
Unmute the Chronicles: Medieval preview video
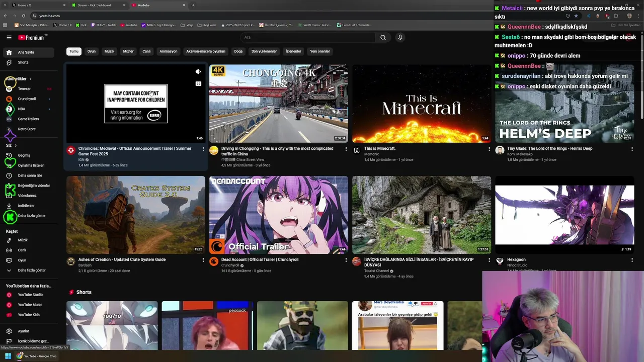198,72
